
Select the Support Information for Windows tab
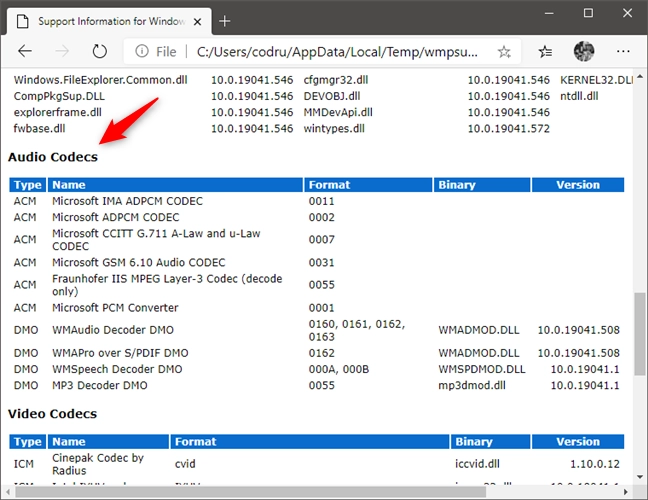click(x=110, y=21)
